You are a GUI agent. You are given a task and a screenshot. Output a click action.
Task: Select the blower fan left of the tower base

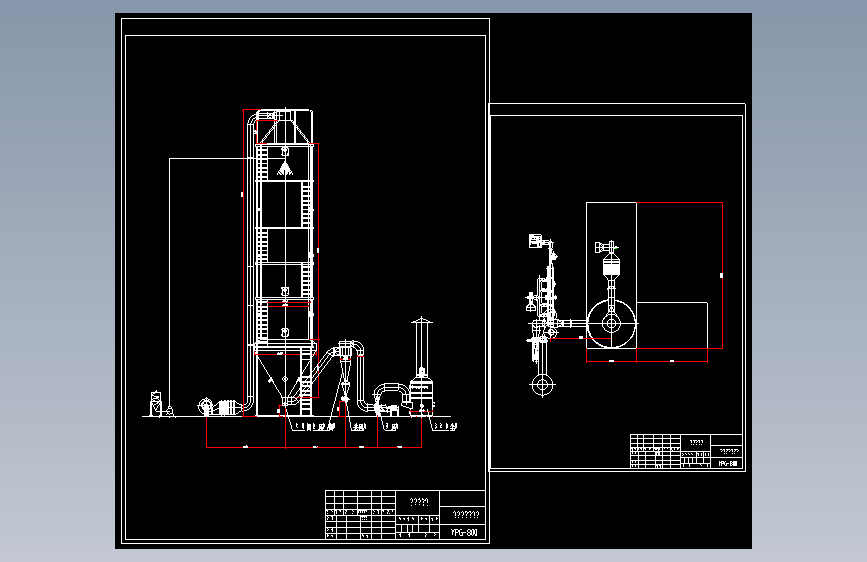(x=206, y=407)
